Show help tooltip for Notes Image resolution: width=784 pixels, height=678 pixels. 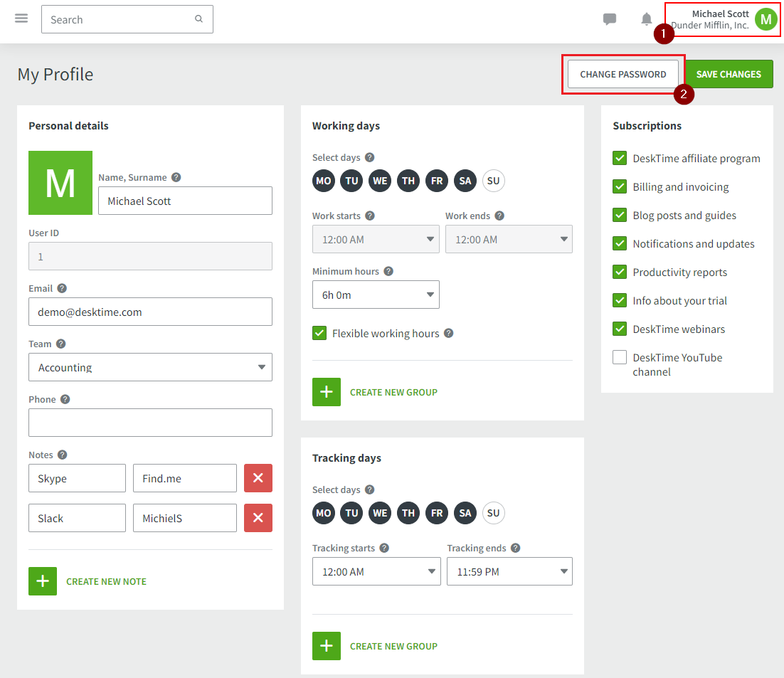[62, 455]
